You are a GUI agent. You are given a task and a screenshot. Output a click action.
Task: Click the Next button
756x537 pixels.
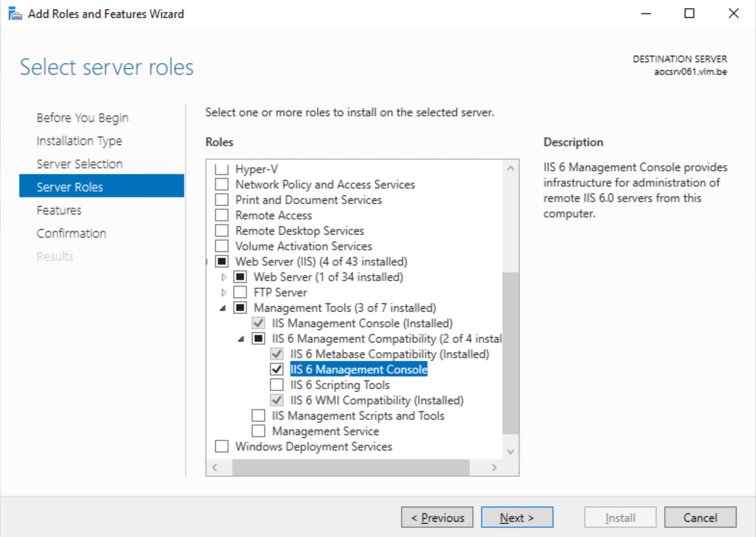[x=517, y=517]
